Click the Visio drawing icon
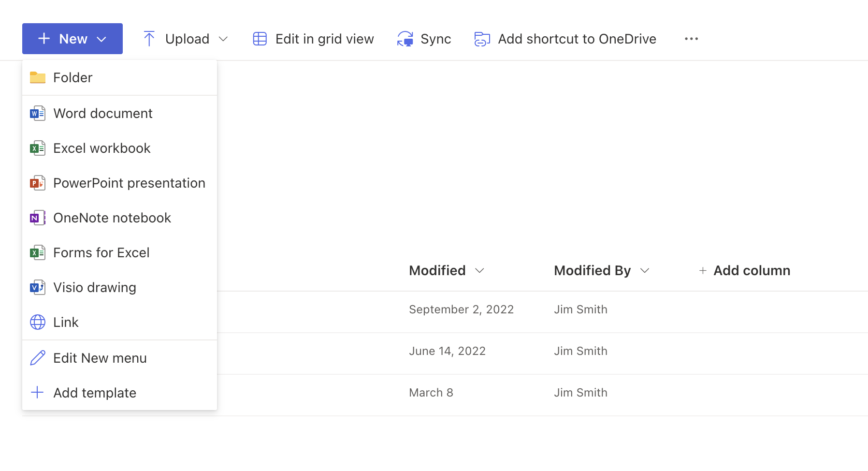This screenshot has height=471, width=868. pyautogui.click(x=38, y=288)
